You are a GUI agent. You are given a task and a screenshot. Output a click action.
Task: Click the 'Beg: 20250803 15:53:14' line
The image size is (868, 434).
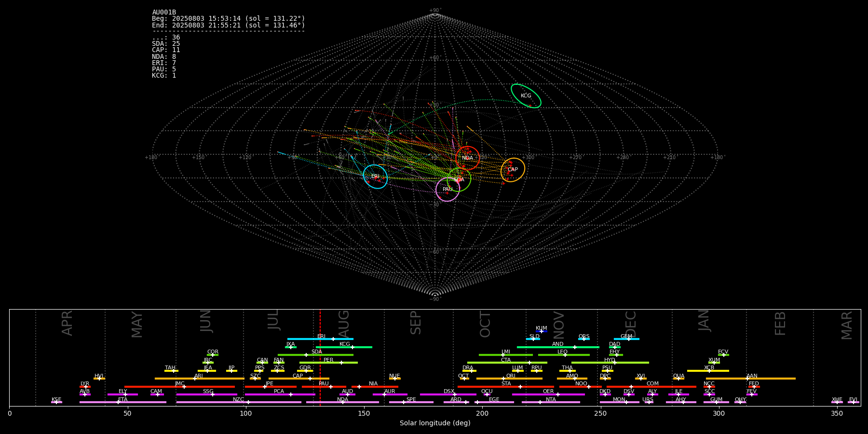tap(229, 19)
